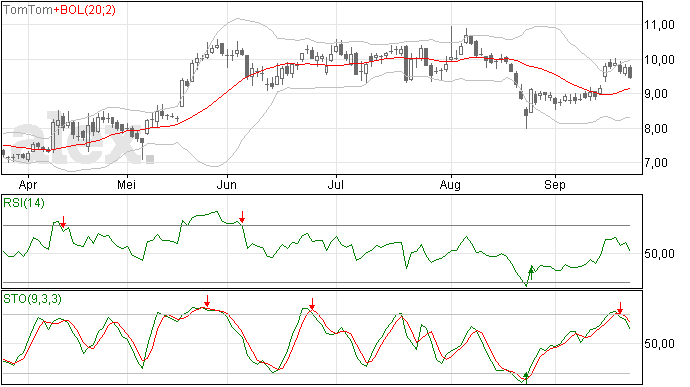
Task: Click the Jun month label
Action: point(227,184)
